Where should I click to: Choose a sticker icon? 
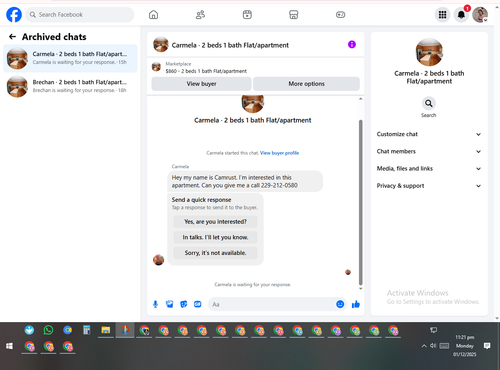184,304
